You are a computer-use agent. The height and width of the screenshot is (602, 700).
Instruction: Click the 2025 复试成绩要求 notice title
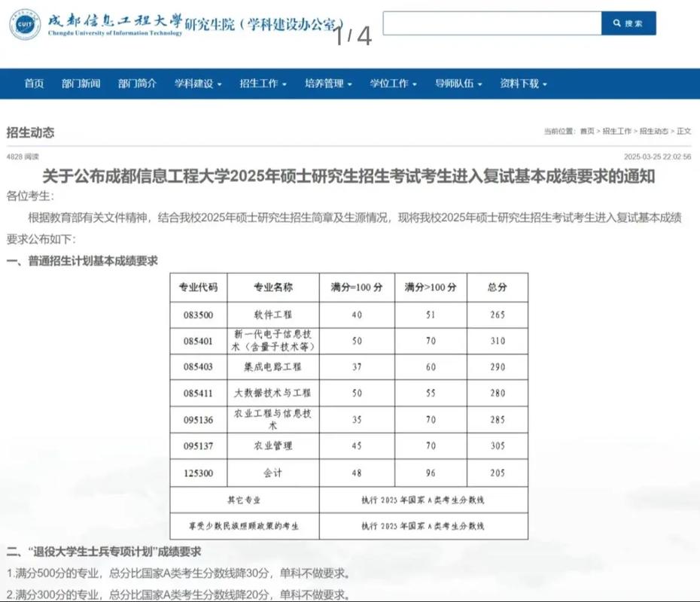coord(350,175)
